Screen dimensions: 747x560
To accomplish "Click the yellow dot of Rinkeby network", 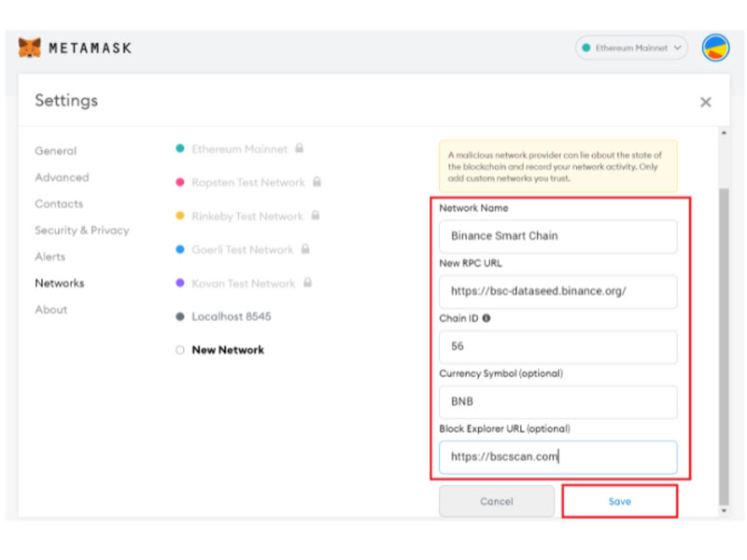I will click(180, 216).
